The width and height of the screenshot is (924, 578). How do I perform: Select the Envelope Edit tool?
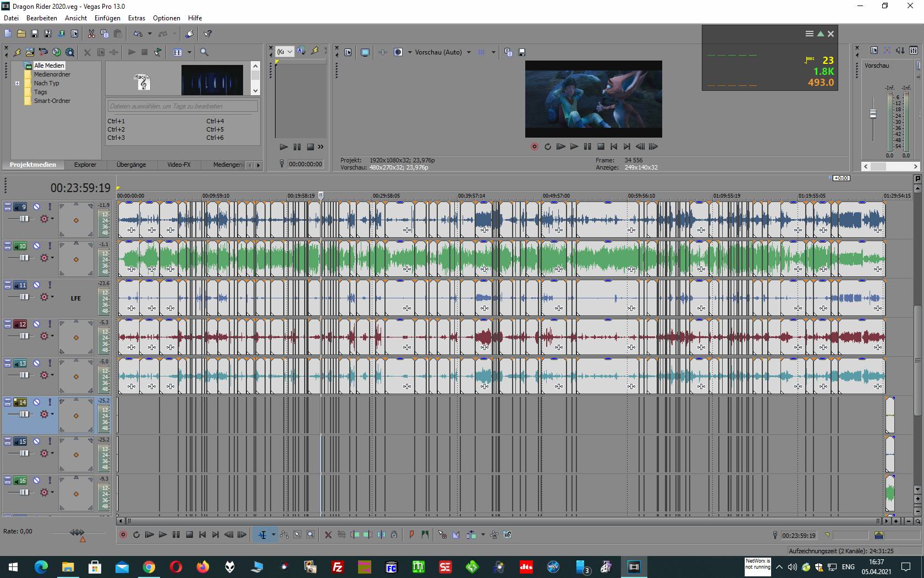point(284,535)
